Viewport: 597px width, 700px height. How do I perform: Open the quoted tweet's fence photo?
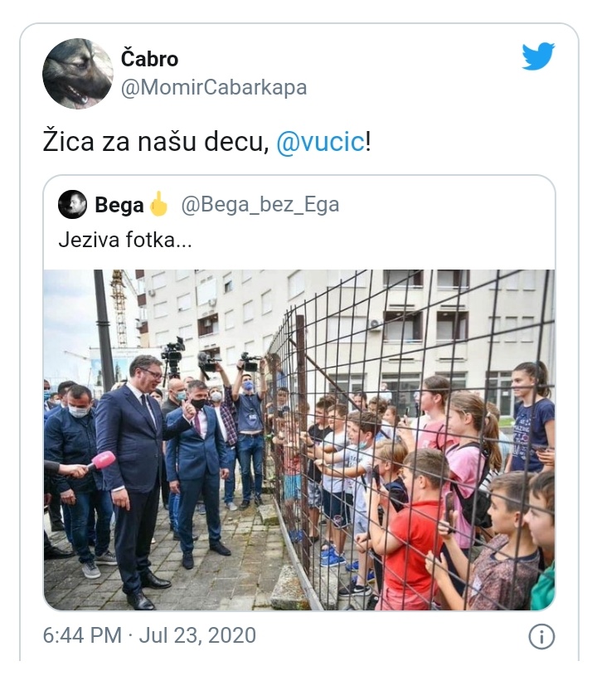coord(299,440)
